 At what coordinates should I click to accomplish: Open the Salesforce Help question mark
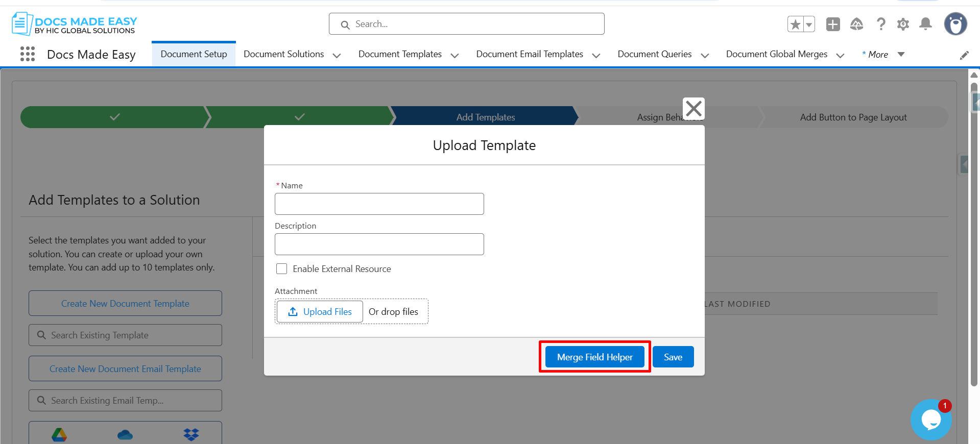point(880,24)
